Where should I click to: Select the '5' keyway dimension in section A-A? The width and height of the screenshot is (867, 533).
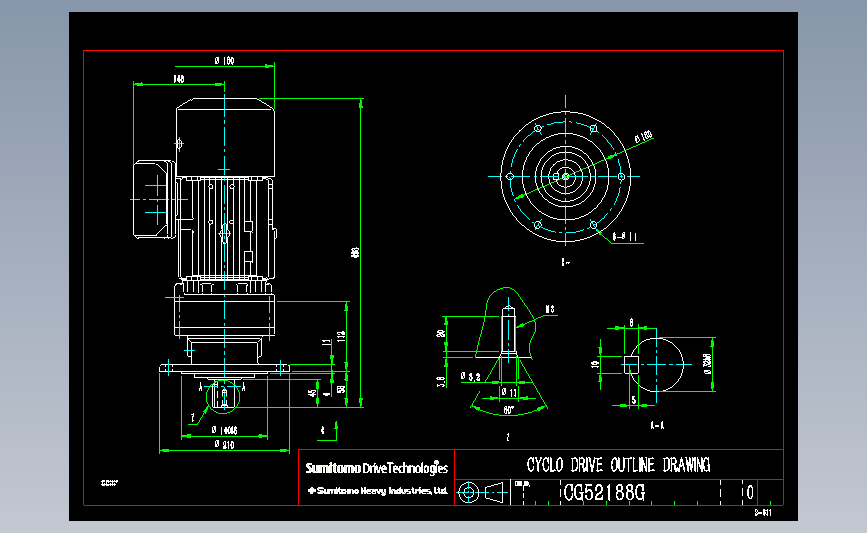tap(634, 400)
